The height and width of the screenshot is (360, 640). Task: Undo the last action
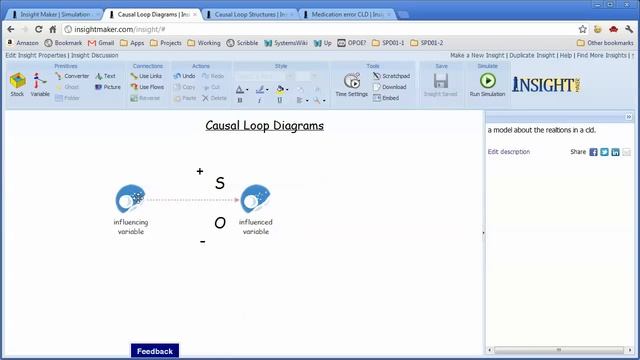[184, 76]
